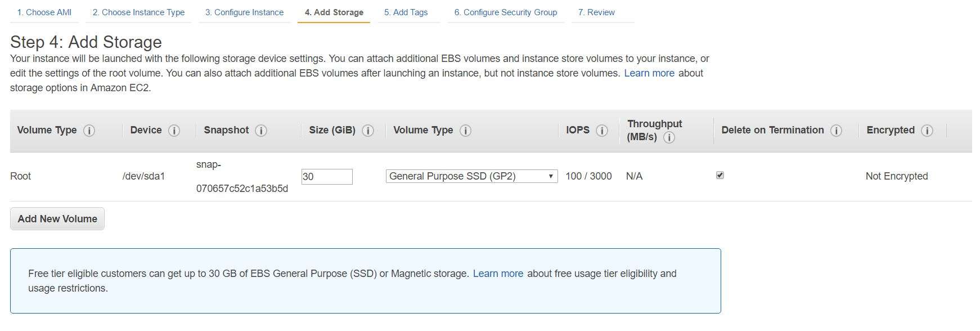Click the root volume size input field
The height and width of the screenshot is (331, 980).
click(327, 177)
